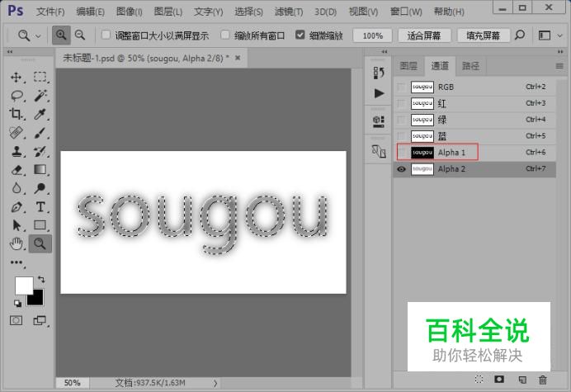Select the Brush tool

(x=40, y=133)
